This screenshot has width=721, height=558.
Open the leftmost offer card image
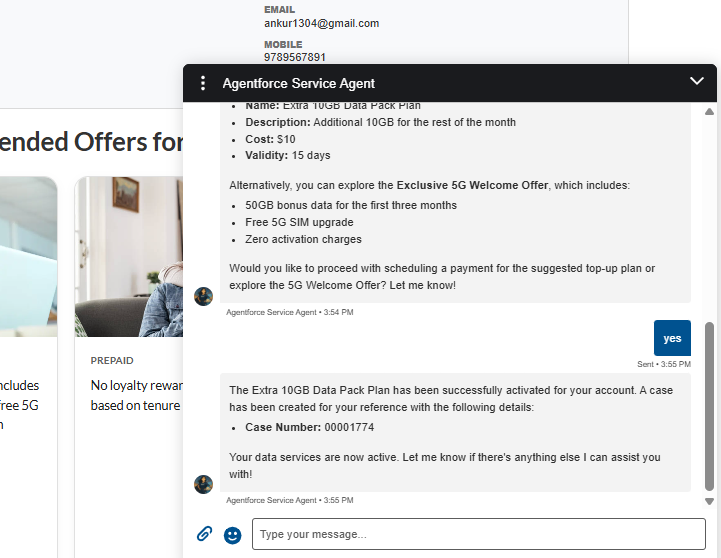click(28, 257)
